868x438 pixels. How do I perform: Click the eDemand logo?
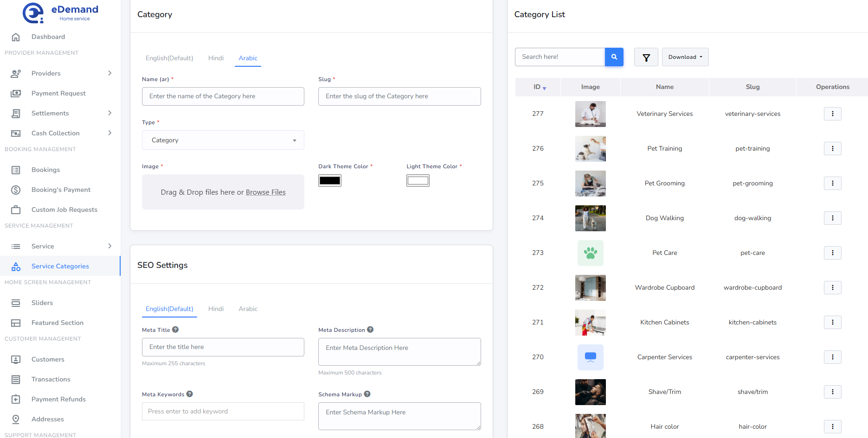60,13
